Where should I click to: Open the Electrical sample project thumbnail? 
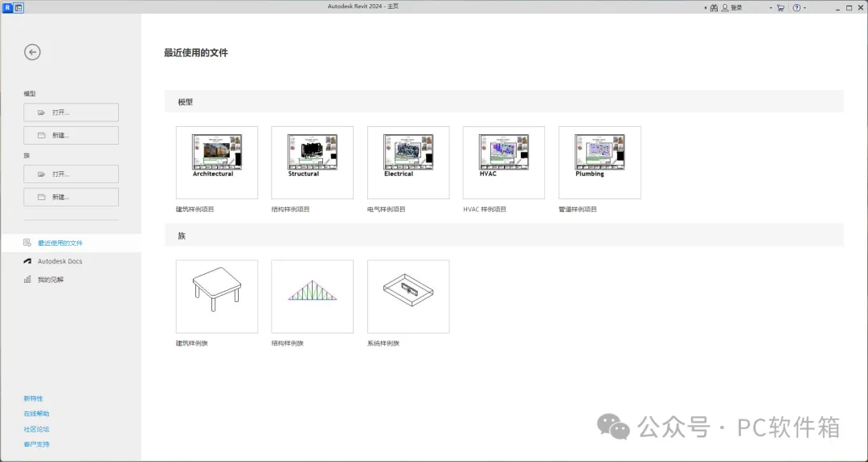[x=408, y=162]
